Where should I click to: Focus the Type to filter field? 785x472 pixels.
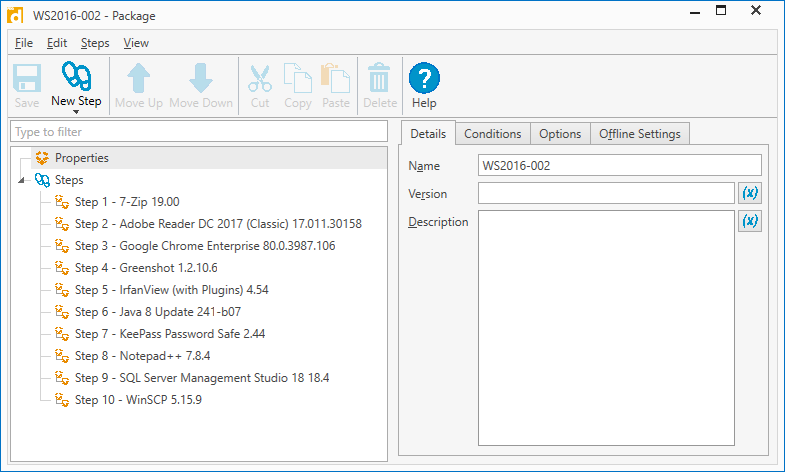click(x=199, y=132)
